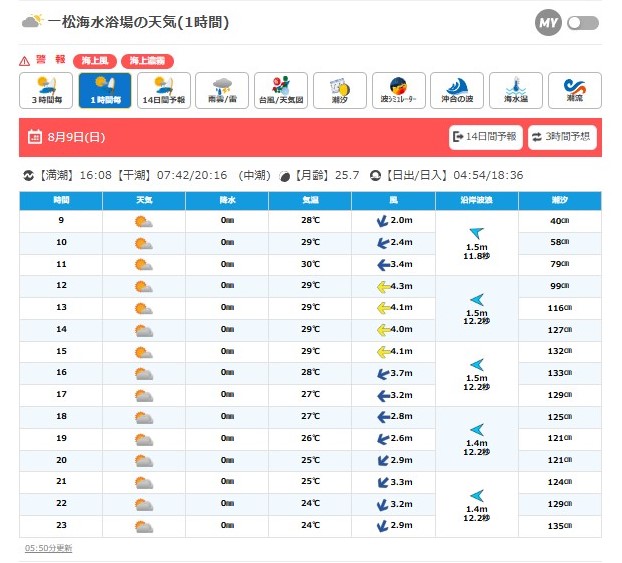Click the 40cm tide value
Screen dimensions: 622x563
[560, 221]
